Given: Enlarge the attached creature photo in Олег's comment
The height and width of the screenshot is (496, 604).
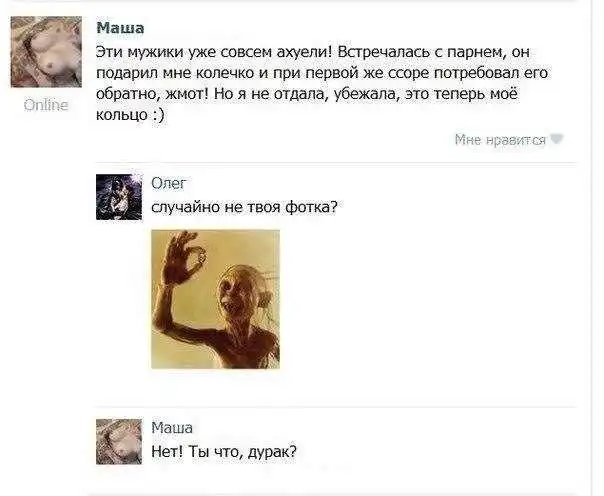Looking at the screenshot, I should (215, 299).
